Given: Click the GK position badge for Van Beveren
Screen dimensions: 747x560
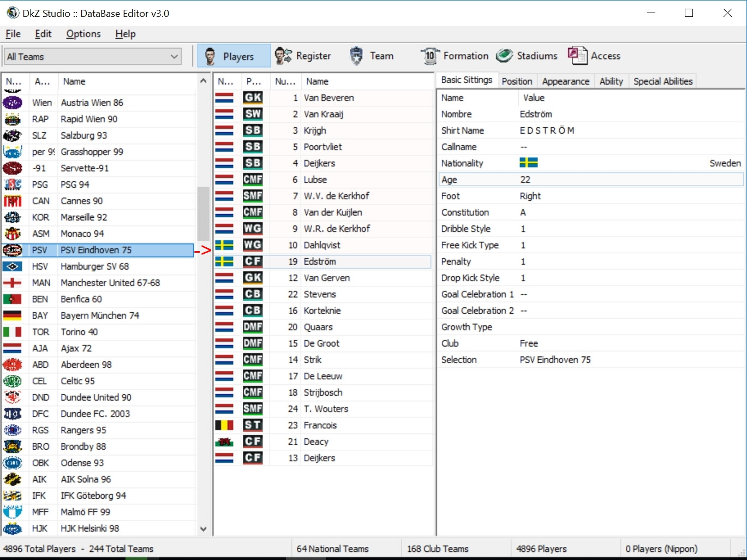Looking at the screenshot, I should click(253, 98).
